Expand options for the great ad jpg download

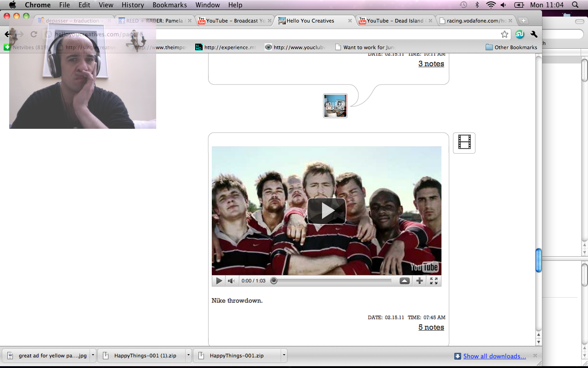[x=93, y=356]
